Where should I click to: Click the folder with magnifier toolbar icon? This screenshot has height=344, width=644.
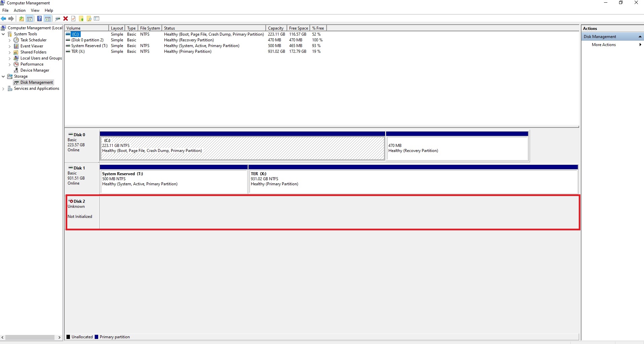click(x=89, y=19)
